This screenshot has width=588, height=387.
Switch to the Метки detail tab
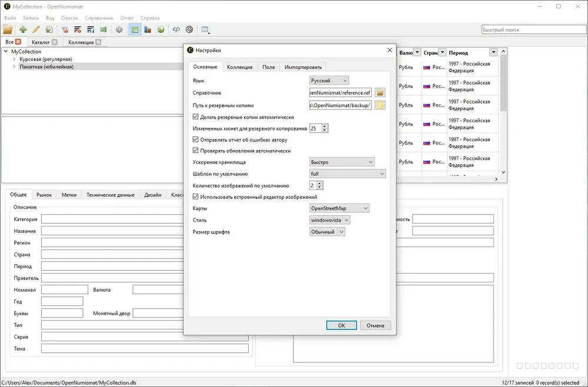pyautogui.click(x=69, y=195)
